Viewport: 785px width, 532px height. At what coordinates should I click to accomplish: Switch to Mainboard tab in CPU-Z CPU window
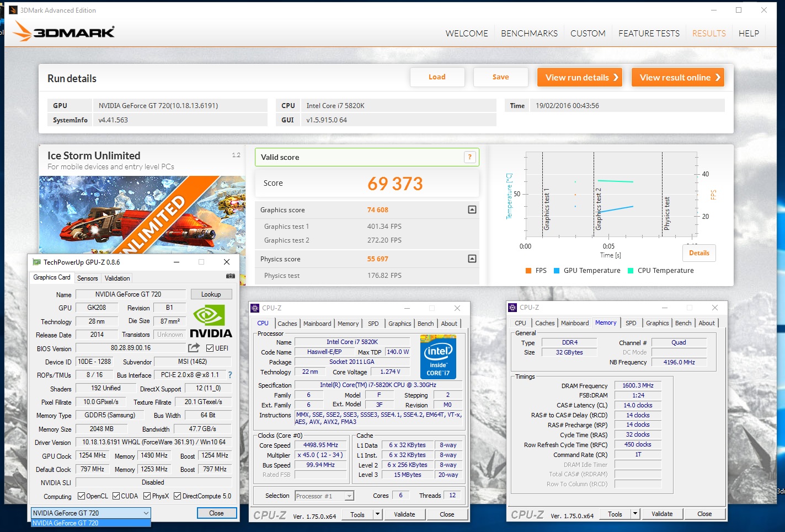317,324
